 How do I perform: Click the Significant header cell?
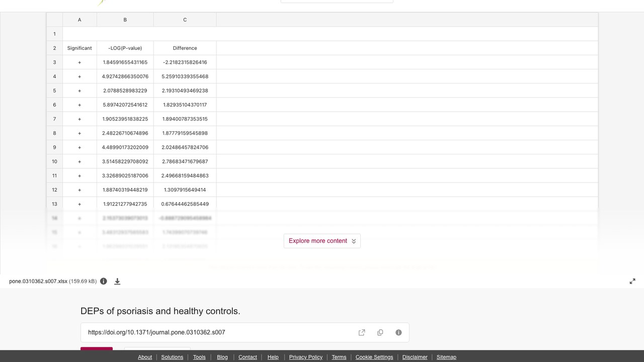pyautogui.click(x=79, y=48)
